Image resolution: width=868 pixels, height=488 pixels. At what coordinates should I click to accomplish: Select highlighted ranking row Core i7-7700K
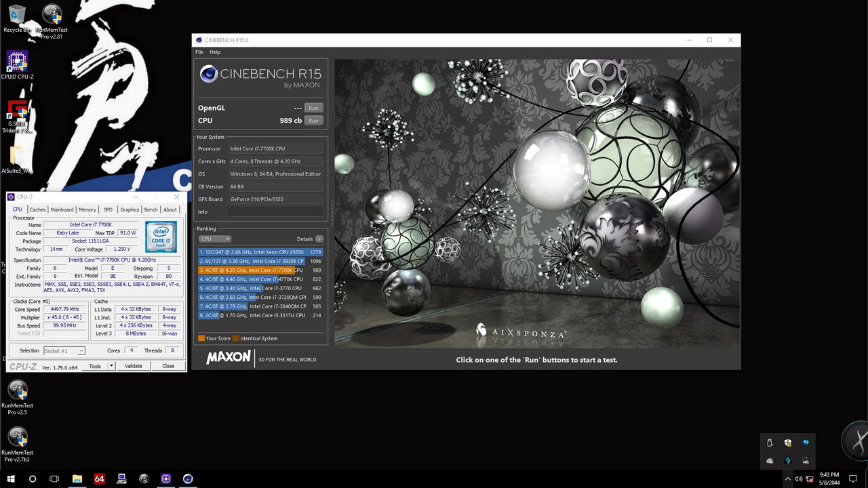pyautogui.click(x=260, y=270)
